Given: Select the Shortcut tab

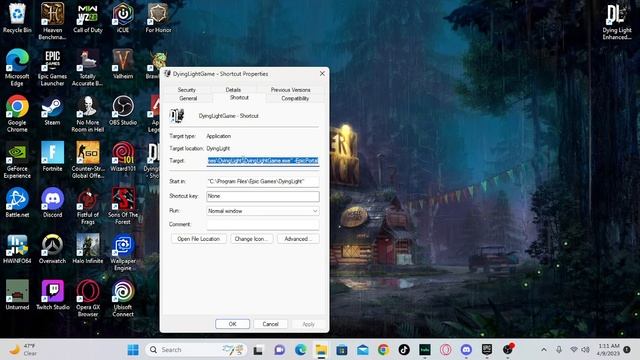Looking at the screenshot, I should (x=239, y=98).
